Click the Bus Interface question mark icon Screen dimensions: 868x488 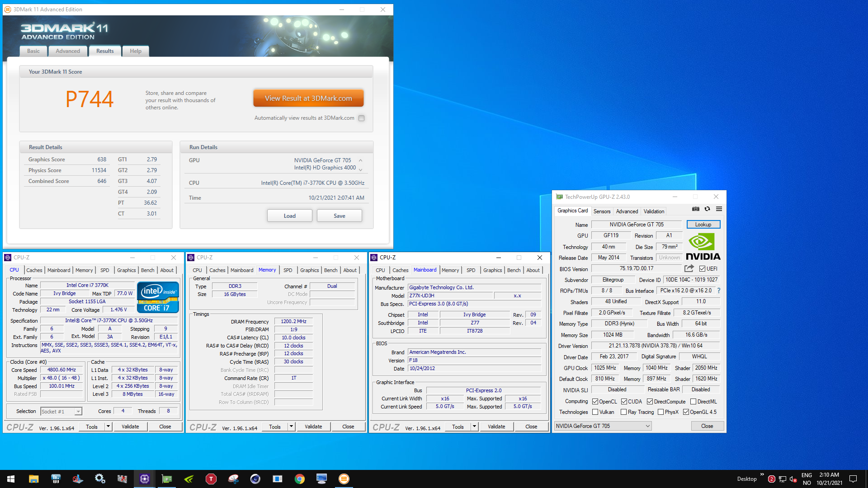[719, 291]
